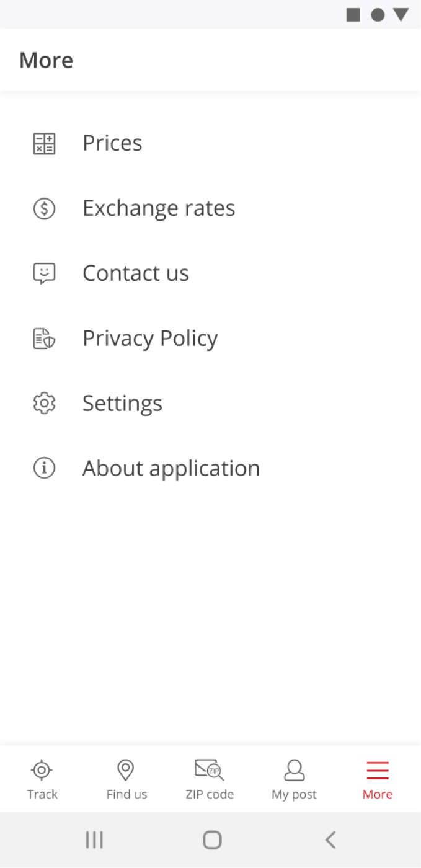Open About application text entry

click(171, 469)
